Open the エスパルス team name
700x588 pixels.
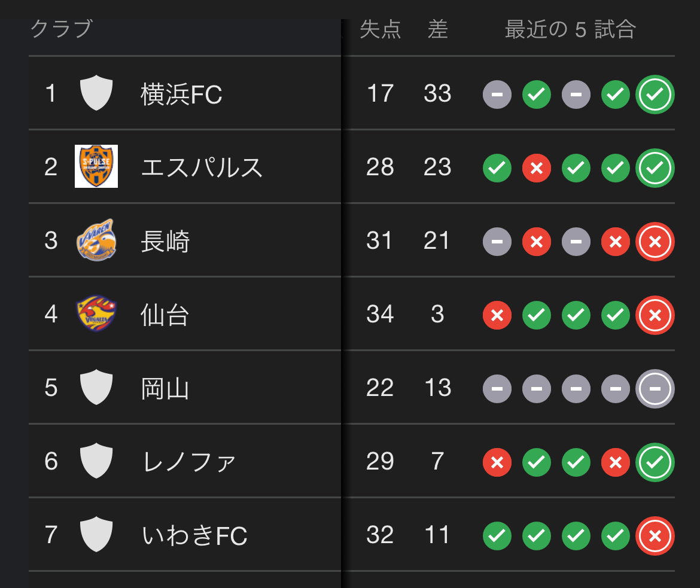click(x=202, y=167)
